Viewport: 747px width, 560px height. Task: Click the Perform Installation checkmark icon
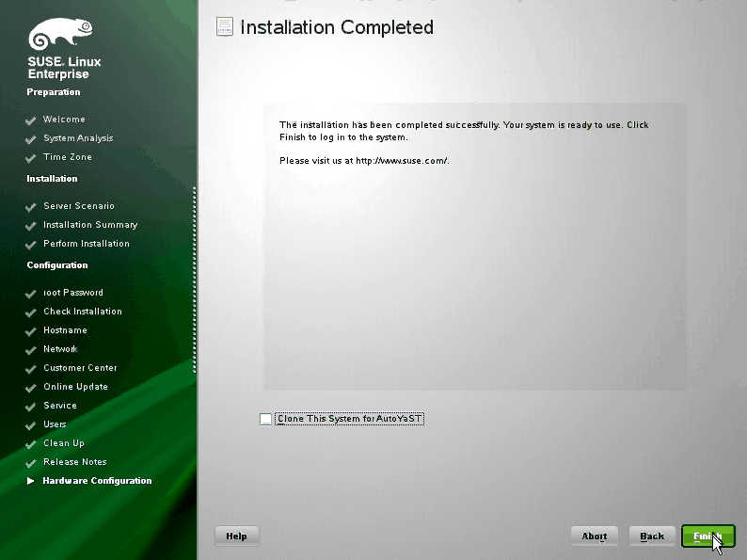click(x=31, y=245)
